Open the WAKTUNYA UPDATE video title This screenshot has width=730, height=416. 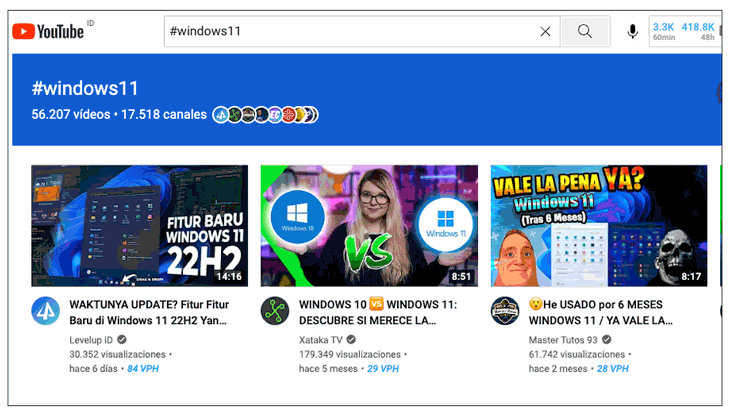pos(149,312)
